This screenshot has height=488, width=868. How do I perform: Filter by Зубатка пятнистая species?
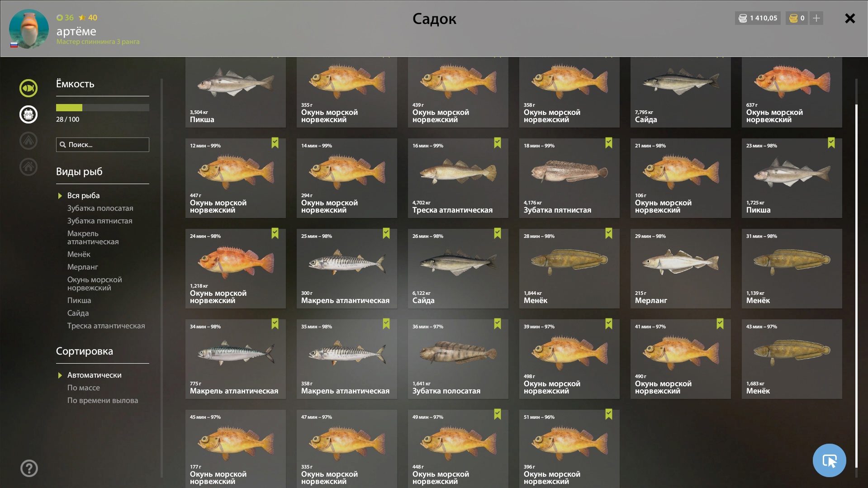[100, 221]
